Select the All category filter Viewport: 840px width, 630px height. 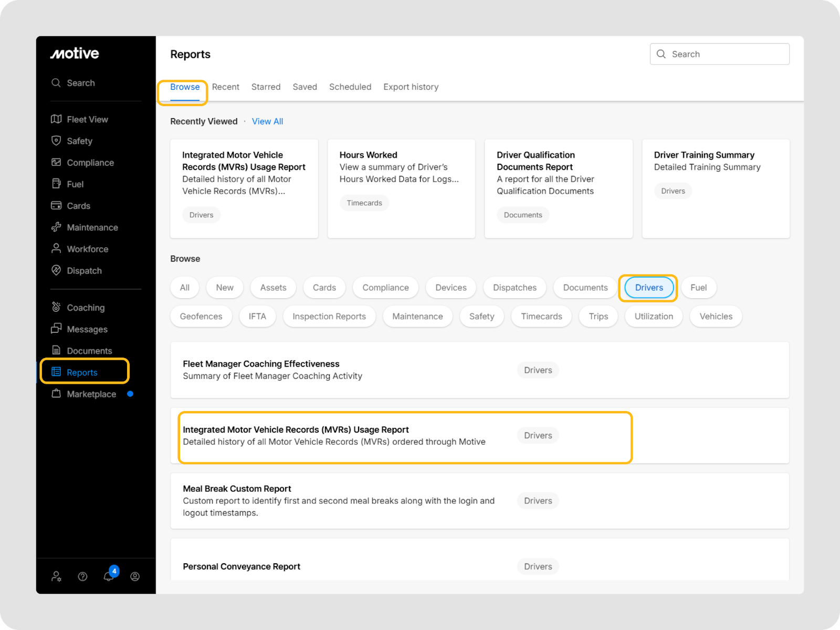(x=185, y=287)
